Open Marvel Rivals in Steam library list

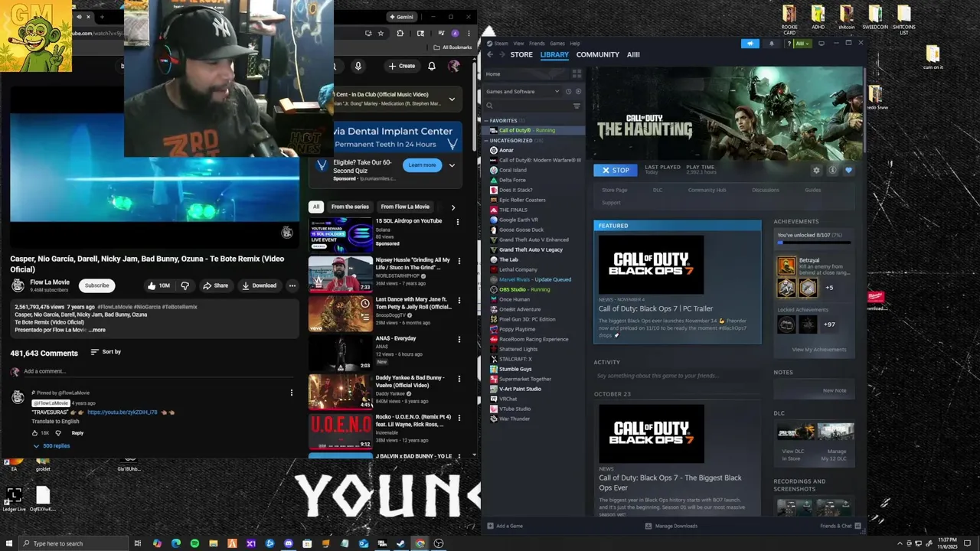[534, 279]
